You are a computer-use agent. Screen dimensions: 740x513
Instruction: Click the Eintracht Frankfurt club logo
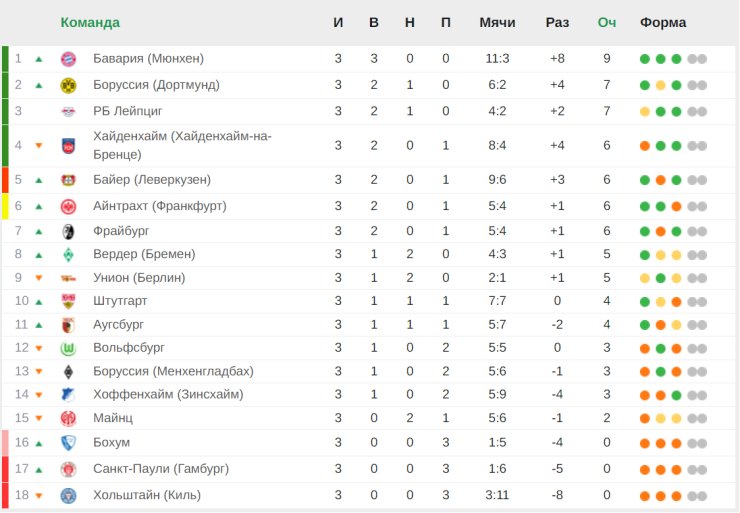[68, 207]
